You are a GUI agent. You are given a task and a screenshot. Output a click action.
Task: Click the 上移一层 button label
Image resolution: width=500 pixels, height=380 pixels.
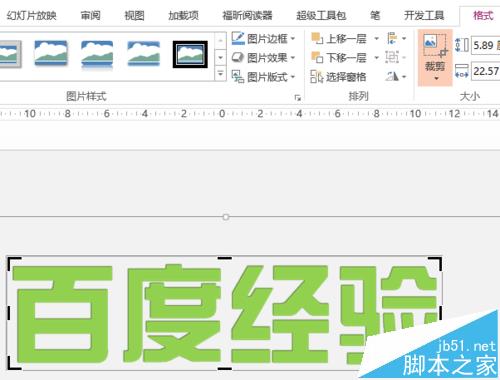346,39
